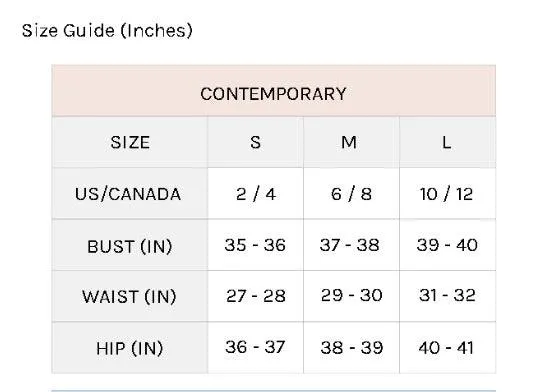Viewport: 540px width, 392px height.
Task: Select the CONTEMPORARY header banner
Action: 273,91
